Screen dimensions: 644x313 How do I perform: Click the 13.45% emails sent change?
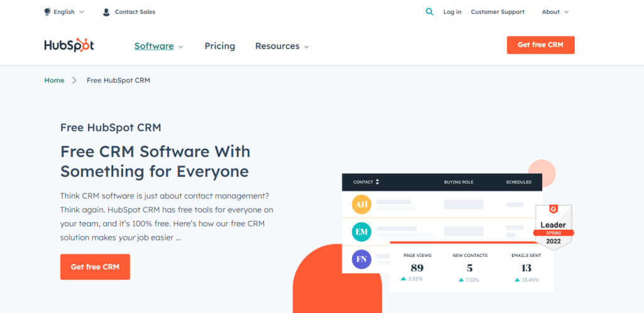(x=526, y=280)
